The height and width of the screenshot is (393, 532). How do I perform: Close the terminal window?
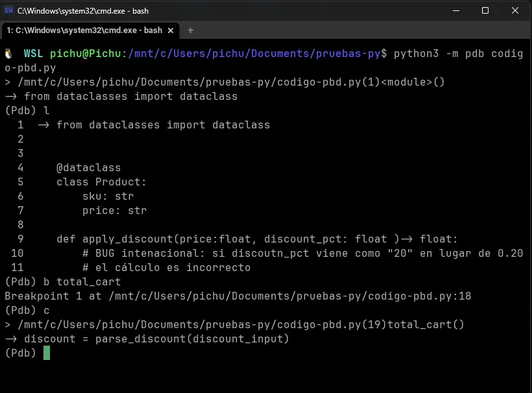pyautogui.click(x=515, y=10)
